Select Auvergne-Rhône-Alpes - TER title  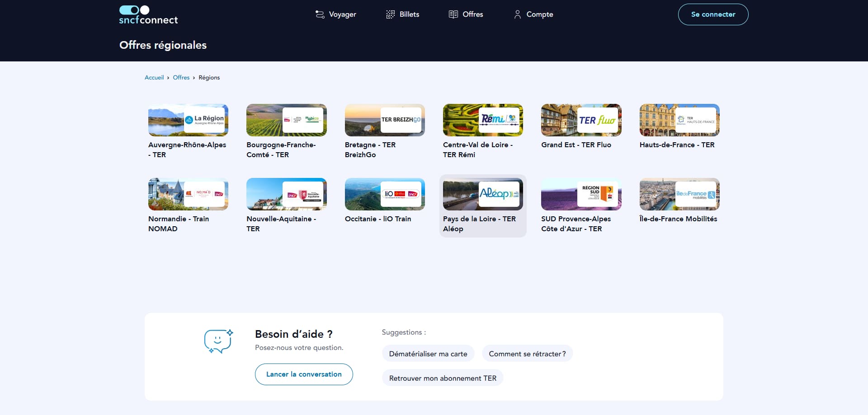coord(187,150)
